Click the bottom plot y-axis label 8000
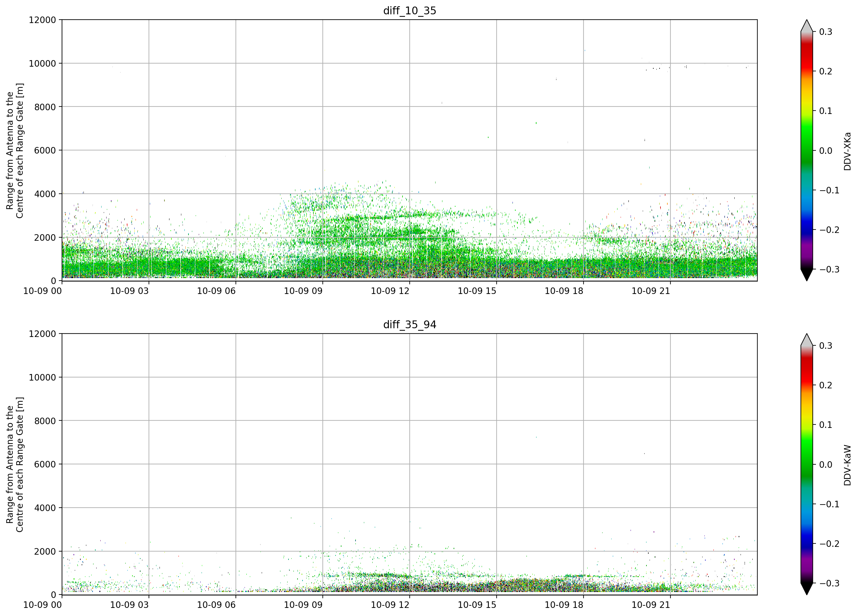The height and width of the screenshot is (616, 858). coord(45,421)
